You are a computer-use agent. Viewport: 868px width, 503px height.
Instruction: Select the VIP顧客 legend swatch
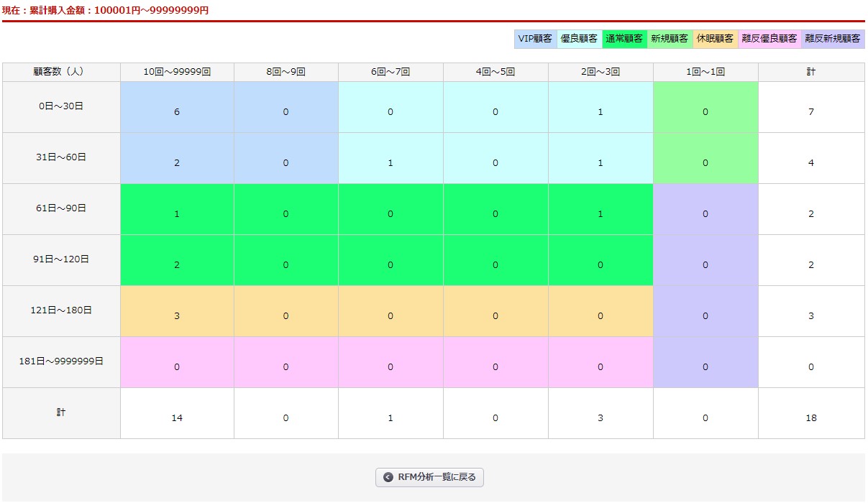point(534,39)
